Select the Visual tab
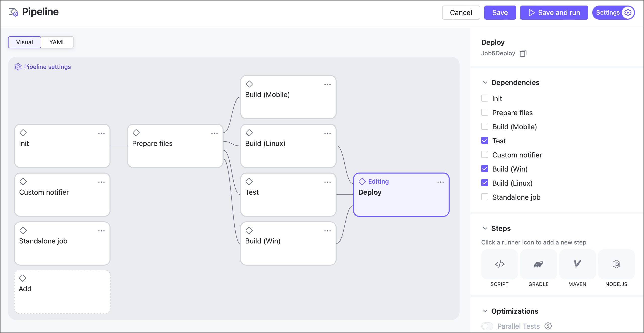644x333 pixels. pos(24,42)
